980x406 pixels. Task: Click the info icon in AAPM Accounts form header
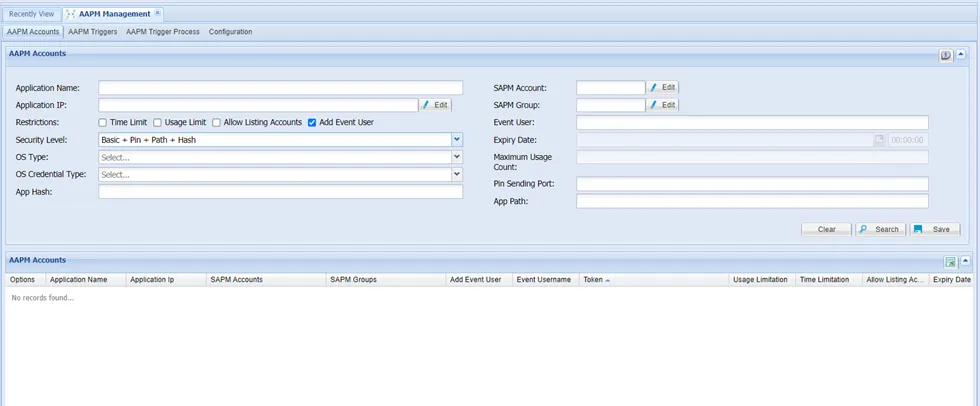[x=946, y=56]
